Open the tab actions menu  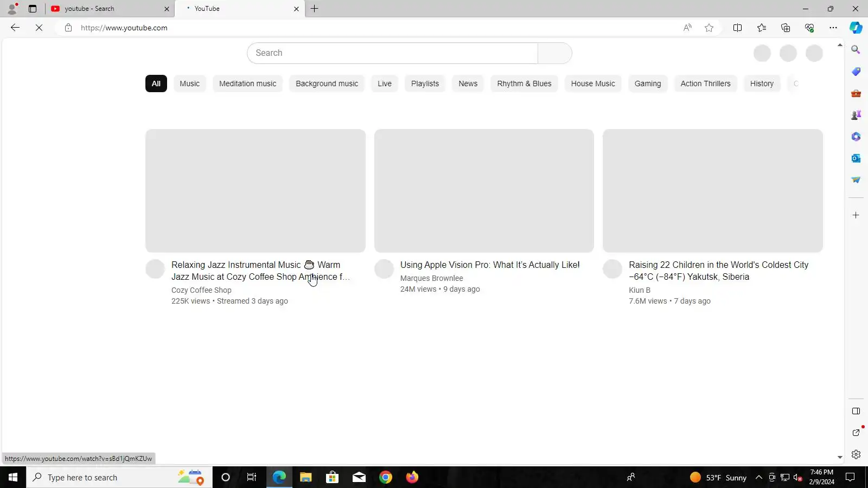pyautogui.click(x=33, y=9)
